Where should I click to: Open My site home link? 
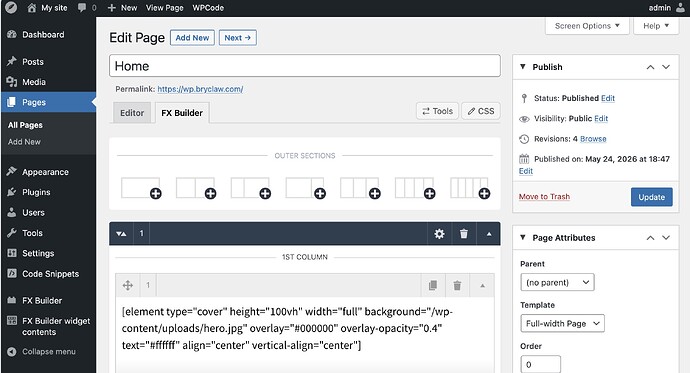click(x=47, y=7)
